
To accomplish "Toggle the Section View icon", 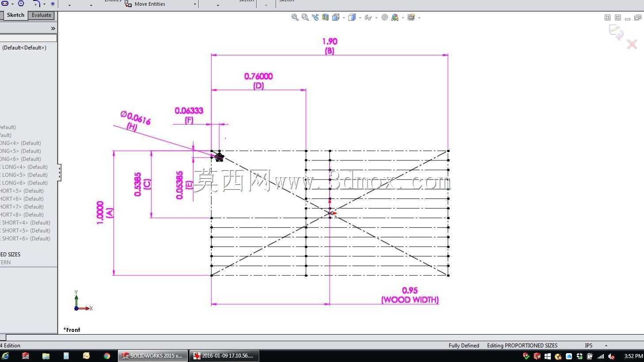I will tap(326, 17).
